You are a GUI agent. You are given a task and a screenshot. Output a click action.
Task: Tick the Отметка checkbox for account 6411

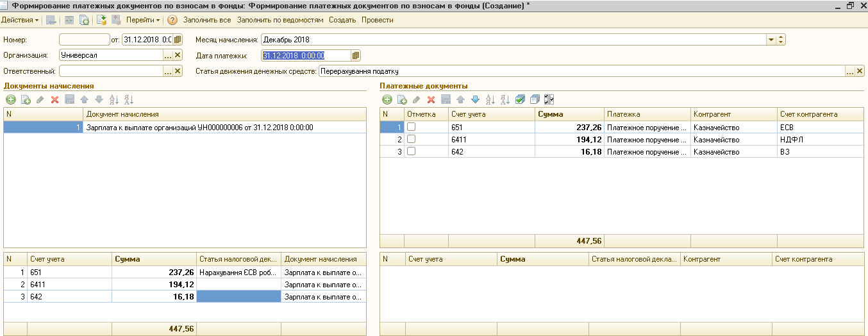pyautogui.click(x=411, y=139)
